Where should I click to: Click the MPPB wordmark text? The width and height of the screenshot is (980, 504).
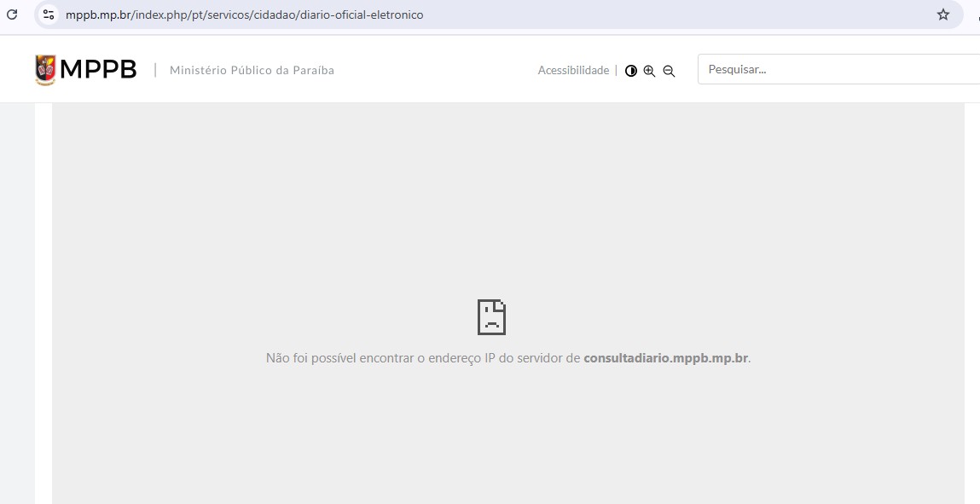(x=98, y=70)
